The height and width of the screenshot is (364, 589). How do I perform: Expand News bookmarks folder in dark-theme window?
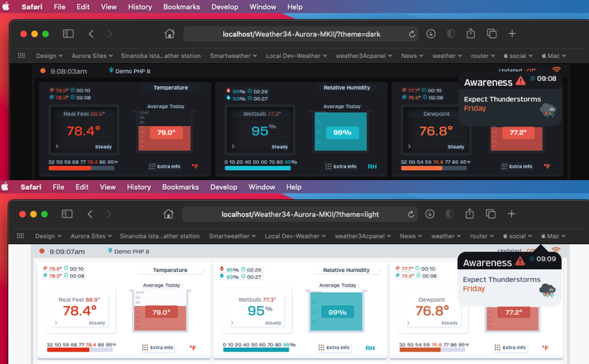[x=412, y=56]
